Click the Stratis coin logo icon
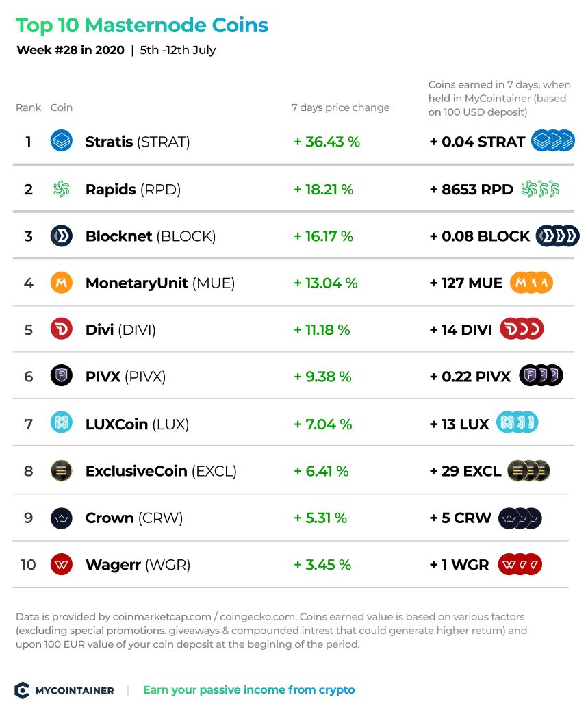The height and width of the screenshot is (723, 588). pos(62,140)
